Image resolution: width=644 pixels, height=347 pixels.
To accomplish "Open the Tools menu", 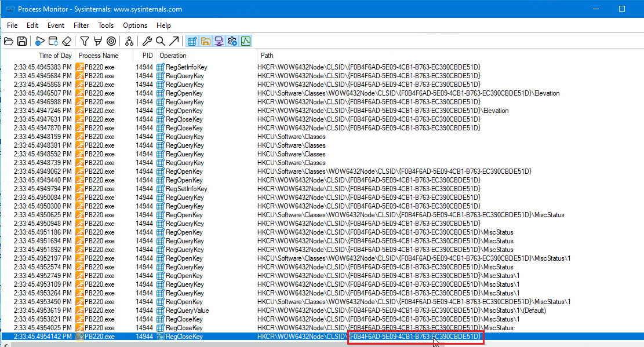I will click(x=106, y=25).
